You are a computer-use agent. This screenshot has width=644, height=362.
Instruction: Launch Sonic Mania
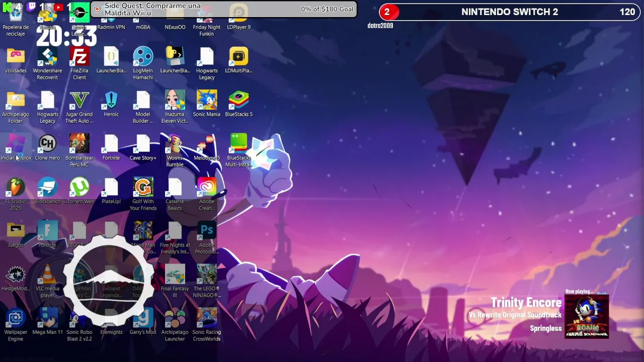point(207,104)
